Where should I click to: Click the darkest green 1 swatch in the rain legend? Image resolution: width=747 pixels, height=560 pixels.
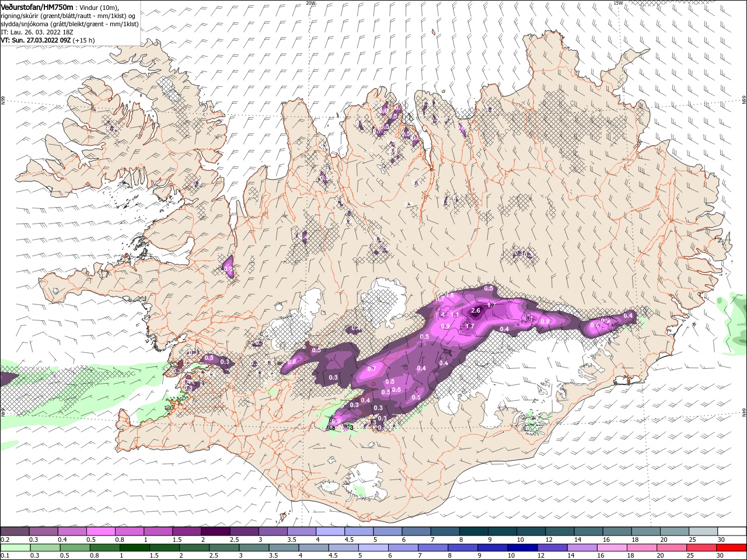[x=134, y=548]
